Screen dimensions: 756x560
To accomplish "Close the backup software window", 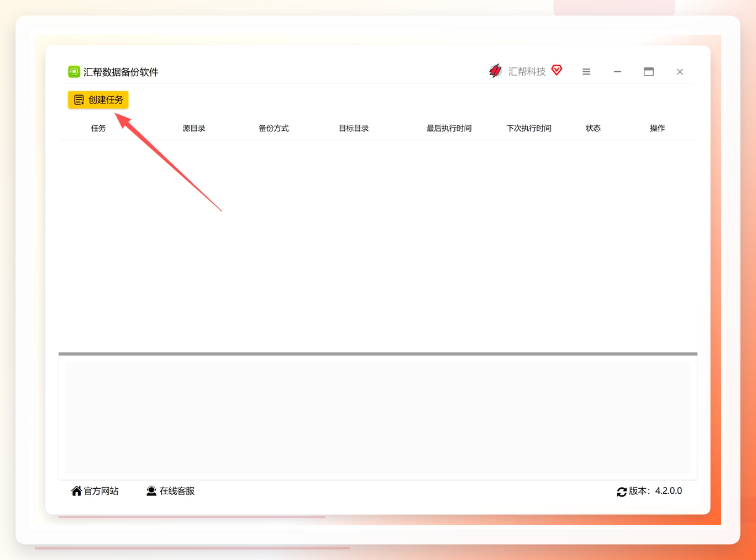I will 680,72.
